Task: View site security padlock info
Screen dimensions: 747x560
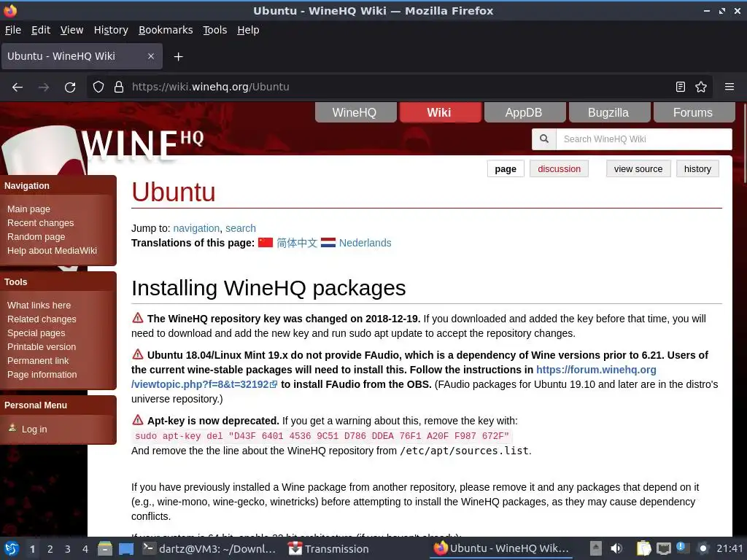Action: tap(119, 87)
